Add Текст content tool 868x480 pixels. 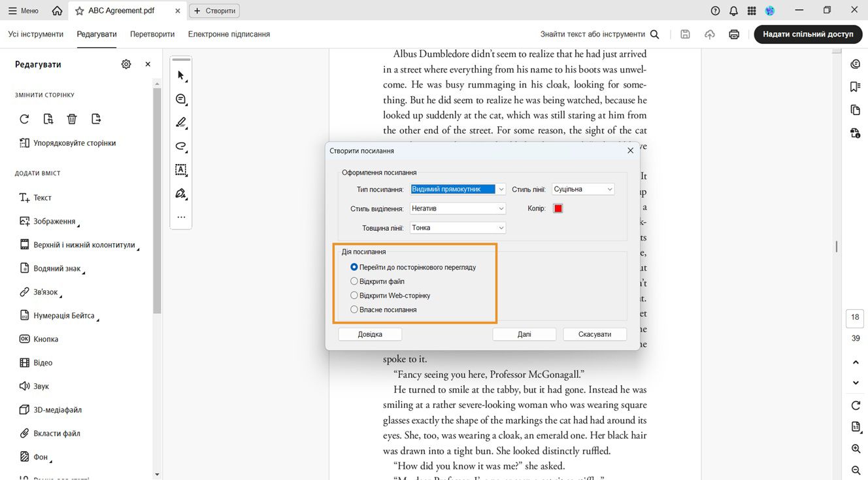point(35,197)
